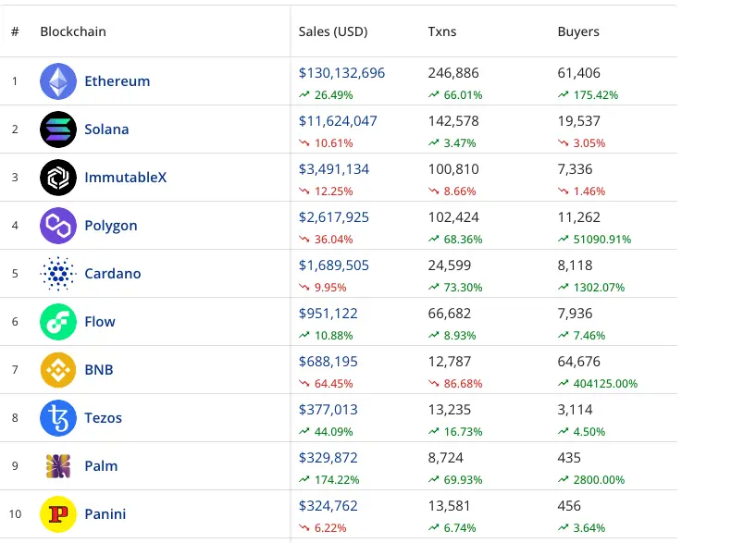Click BNB sales value $688,195
Image resolution: width=756 pixels, height=543 pixels.
pos(328,362)
